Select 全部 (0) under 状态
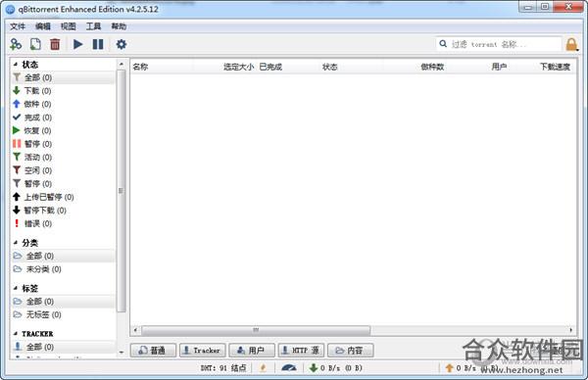Image resolution: width=588 pixels, height=380 pixels. coord(63,77)
